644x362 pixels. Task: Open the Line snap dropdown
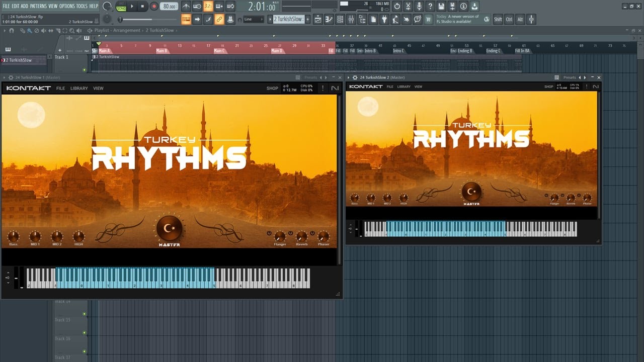(254, 19)
